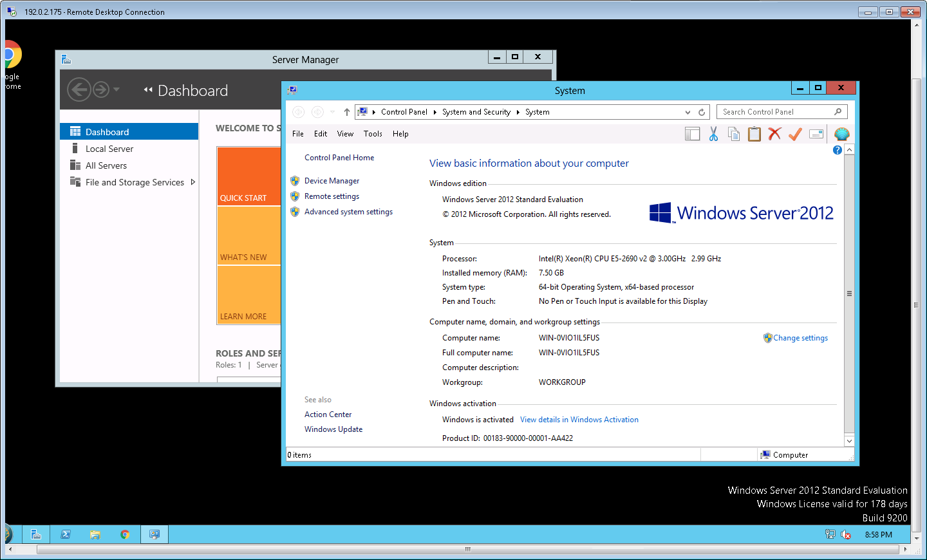The image size is (927, 560).
Task: Open the blue Help question mark icon
Action: pyautogui.click(x=837, y=150)
